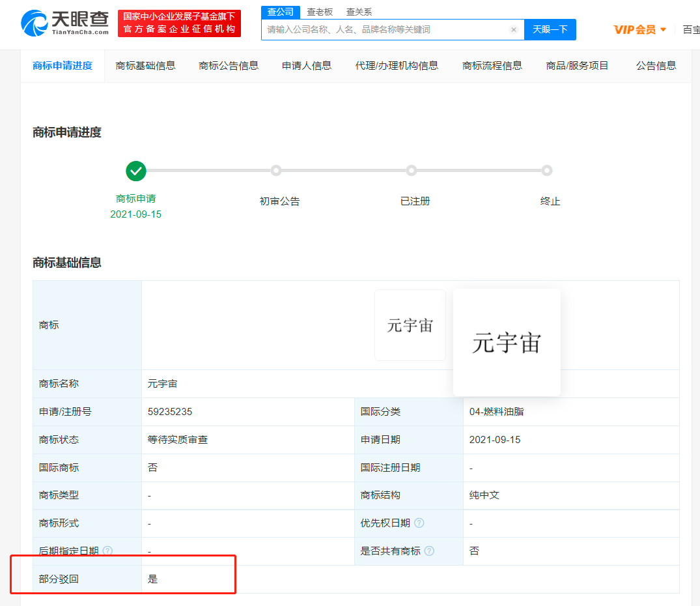
Task: Switch to 申请人信息 tab
Action: pos(307,66)
